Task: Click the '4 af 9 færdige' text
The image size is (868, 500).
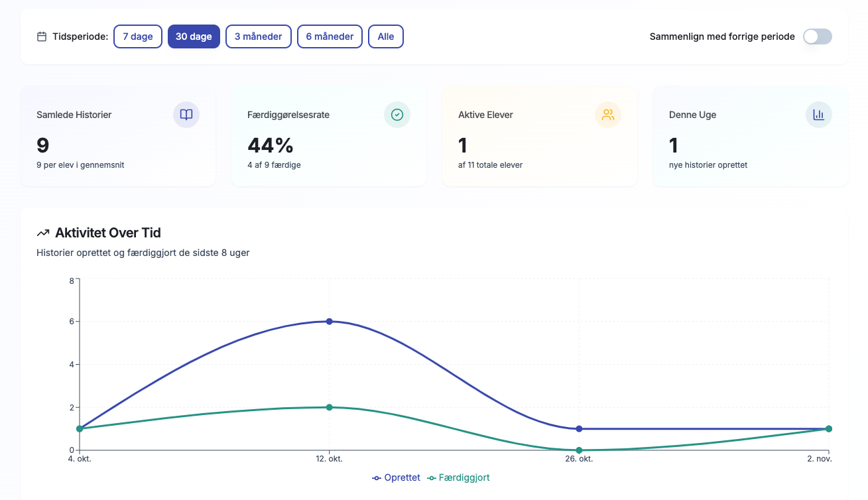Action: [x=275, y=164]
